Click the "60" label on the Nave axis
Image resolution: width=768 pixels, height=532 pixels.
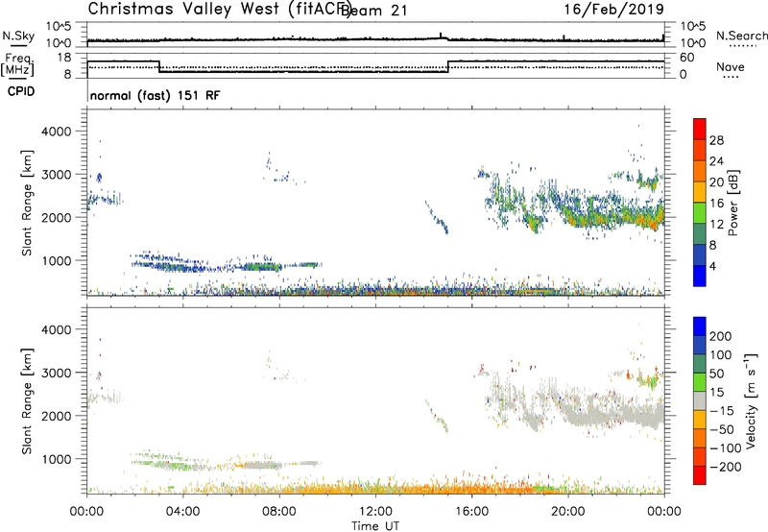(687, 58)
